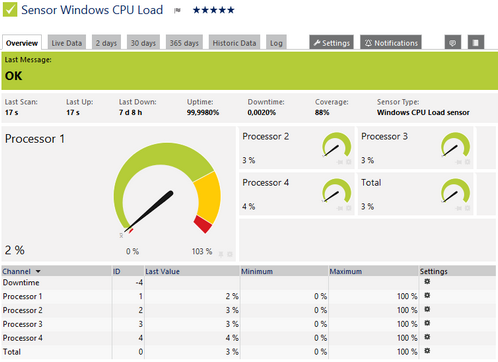
Task: Click the OK last message text
Action: click(x=13, y=76)
